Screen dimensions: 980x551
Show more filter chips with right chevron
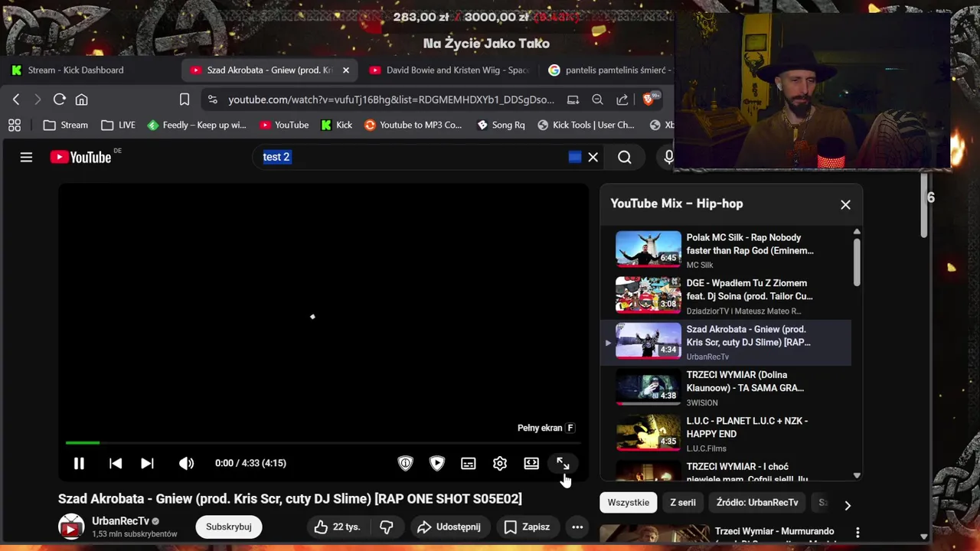click(848, 505)
